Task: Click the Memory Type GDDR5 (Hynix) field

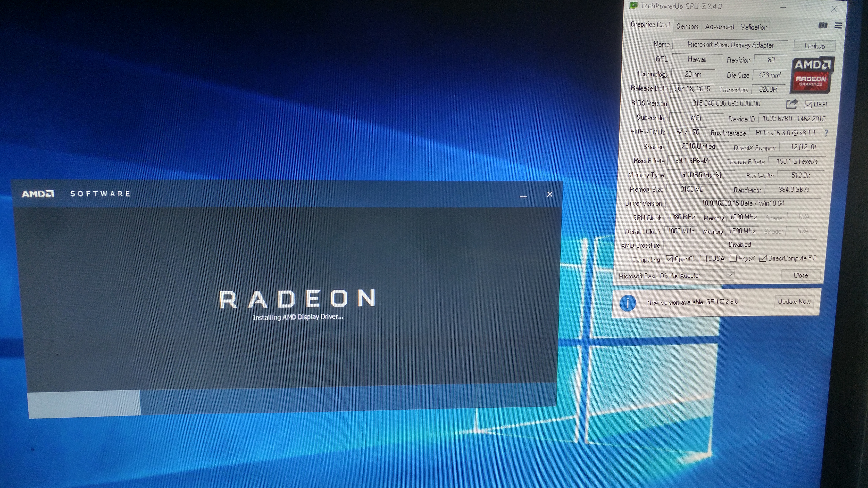Action: tap(701, 175)
